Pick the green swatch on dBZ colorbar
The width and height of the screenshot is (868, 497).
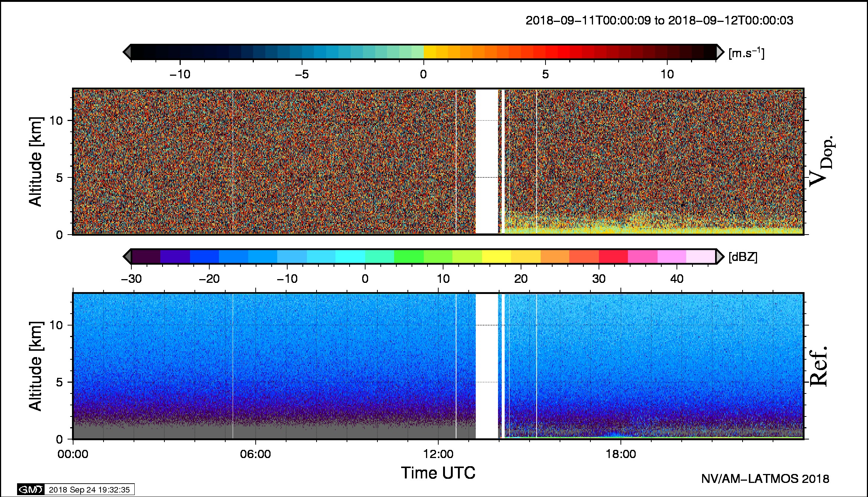pyautogui.click(x=409, y=256)
